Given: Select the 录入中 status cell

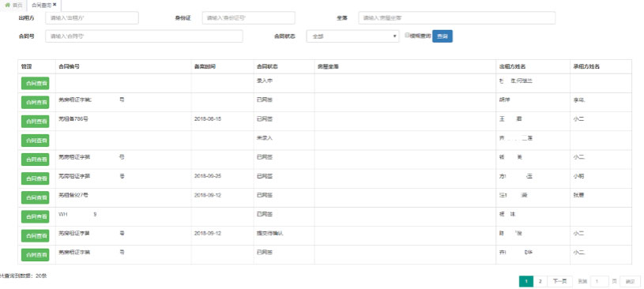Looking at the screenshot, I should pos(284,84).
